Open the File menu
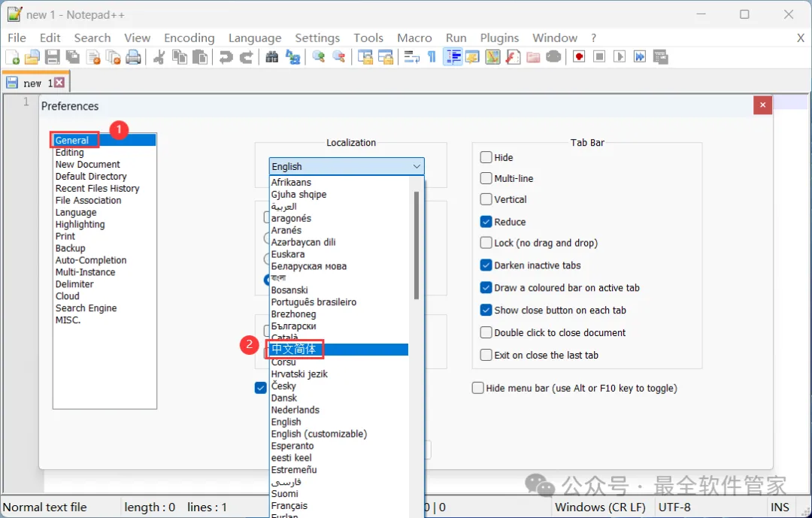 [17, 38]
